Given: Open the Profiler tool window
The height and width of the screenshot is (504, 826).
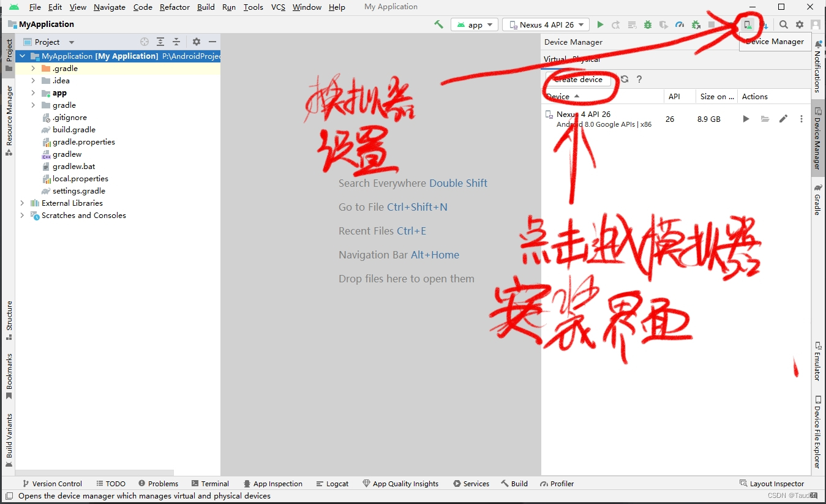Looking at the screenshot, I should click(557, 483).
